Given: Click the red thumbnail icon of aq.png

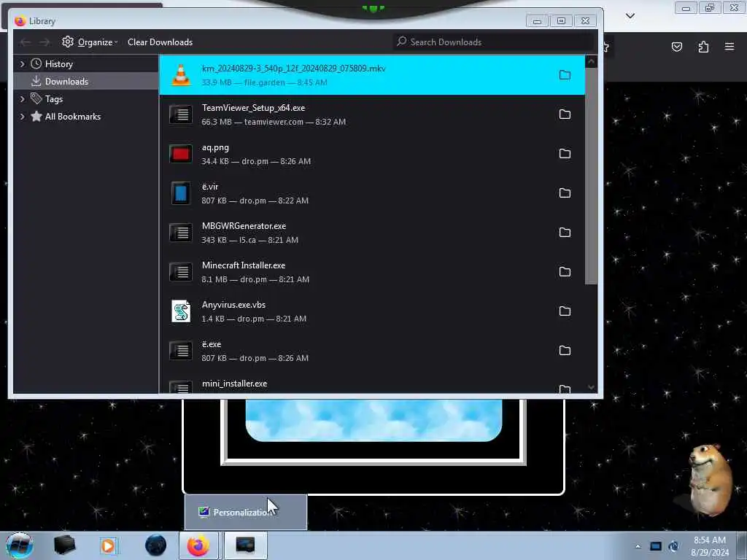Looking at the screenshot, I should 181,154.
